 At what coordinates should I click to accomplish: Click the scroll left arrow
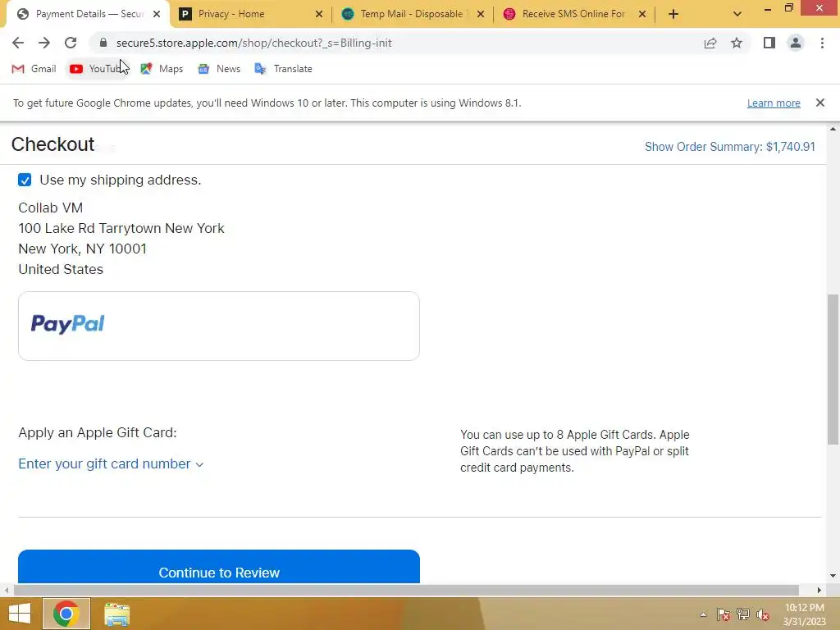click(7, 590)
